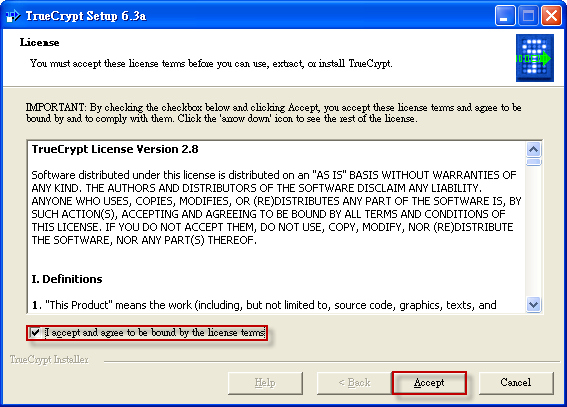Click the 'Software distributed under this license' line
Viewport: 567px width, 407px height.
(x=274, y=175)
